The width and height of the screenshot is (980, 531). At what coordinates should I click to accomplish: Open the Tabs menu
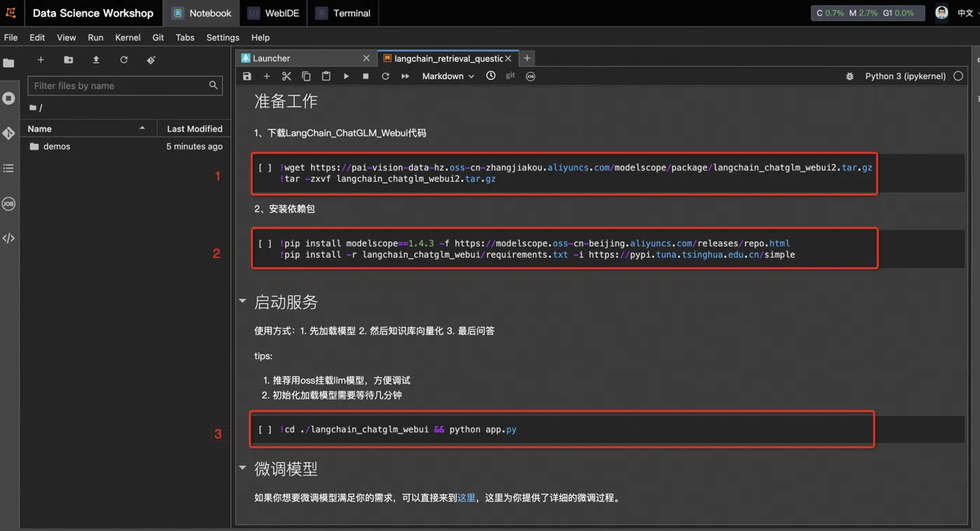pos(185,37)
